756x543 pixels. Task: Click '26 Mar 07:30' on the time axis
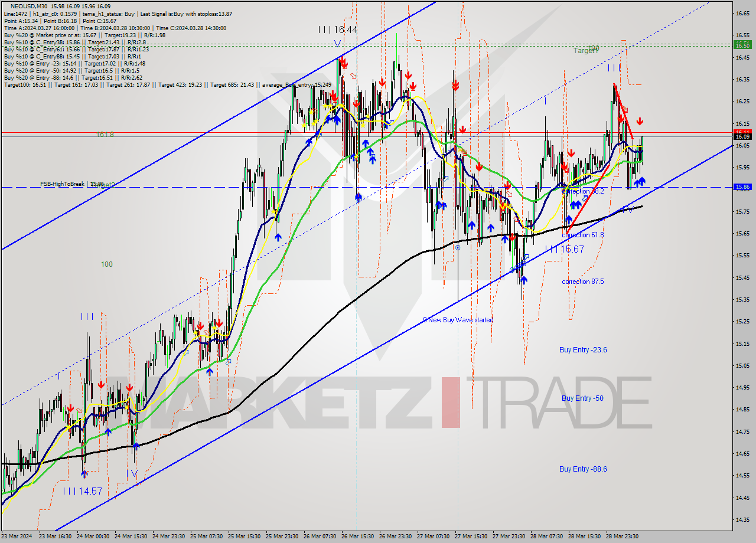(x=321, y=537)
